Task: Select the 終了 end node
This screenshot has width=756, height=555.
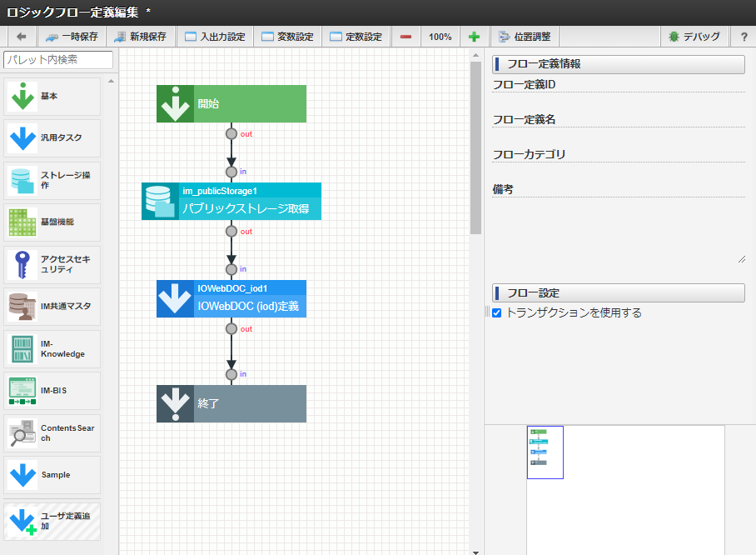Action: 231,403
